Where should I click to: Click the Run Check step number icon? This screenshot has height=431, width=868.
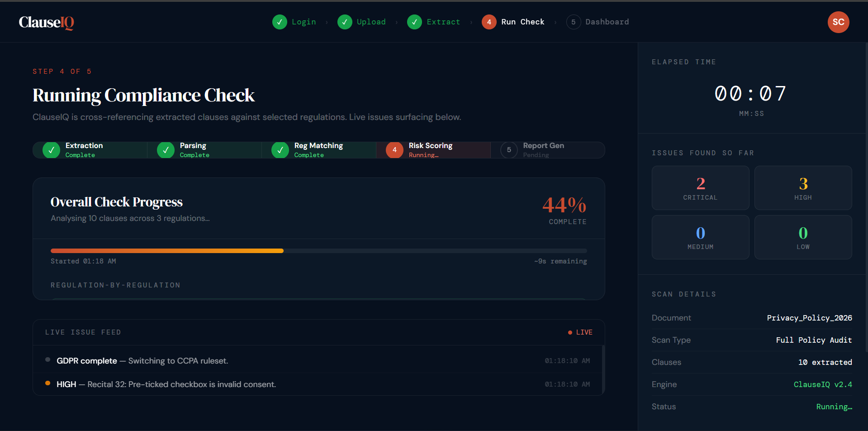coord(489,22)
